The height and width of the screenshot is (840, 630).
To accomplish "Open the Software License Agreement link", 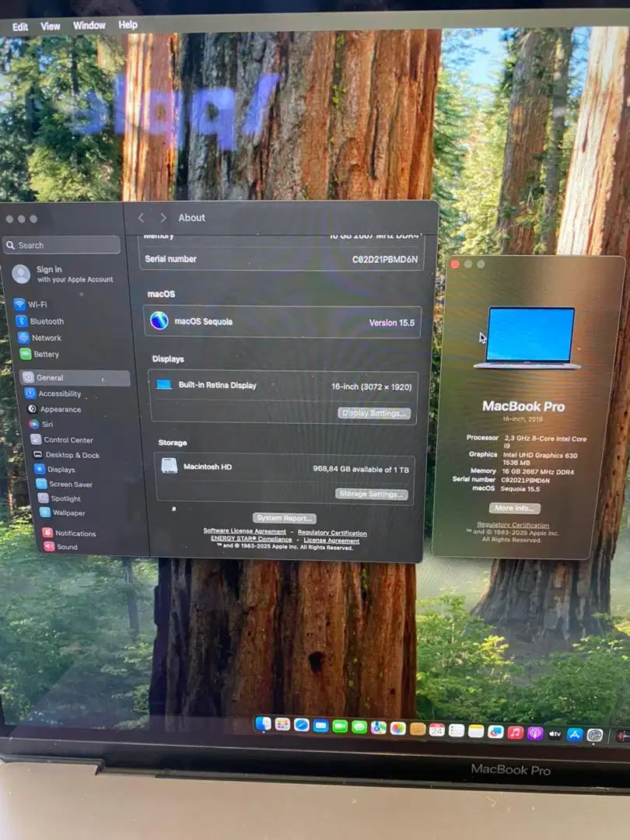I will coord(244,530).
